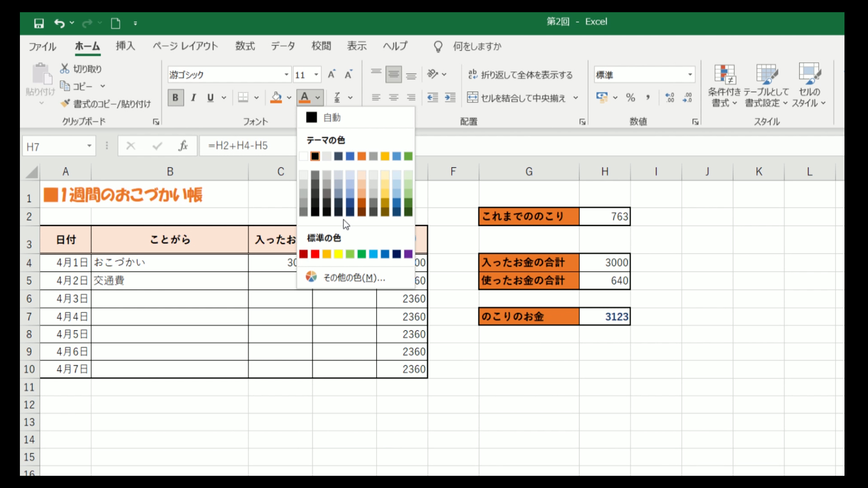This screenshot has height=488, width=868.
Task: Open Format as Table (テーブルとして書式設定)
Action: click(767, 85)
